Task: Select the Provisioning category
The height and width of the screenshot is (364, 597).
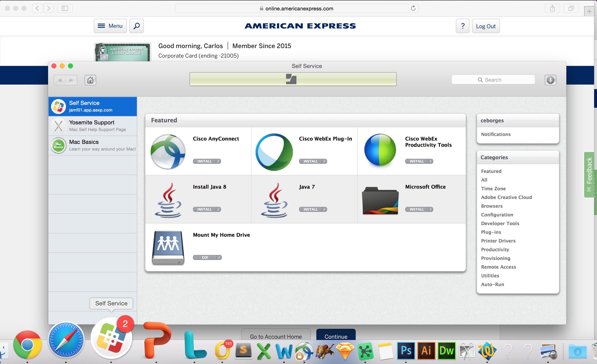Action: point(496,258)
